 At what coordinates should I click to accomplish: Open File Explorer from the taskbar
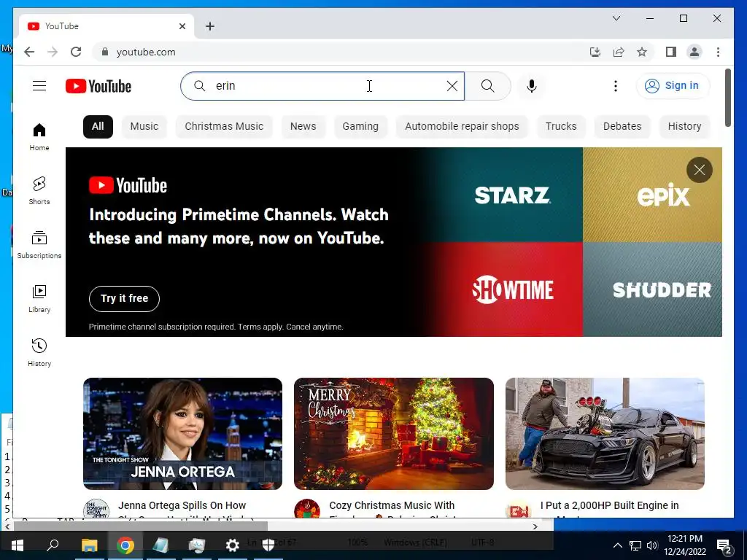(89, 545)
